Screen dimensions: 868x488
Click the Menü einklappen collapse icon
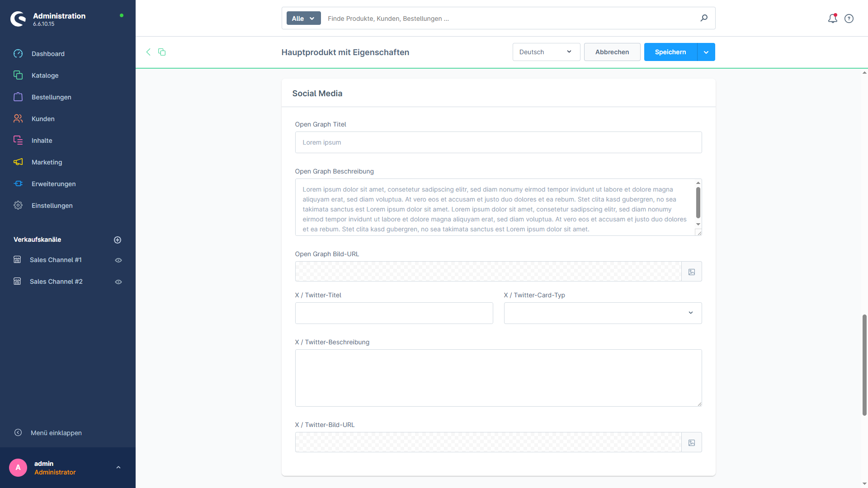coord(18,432)
